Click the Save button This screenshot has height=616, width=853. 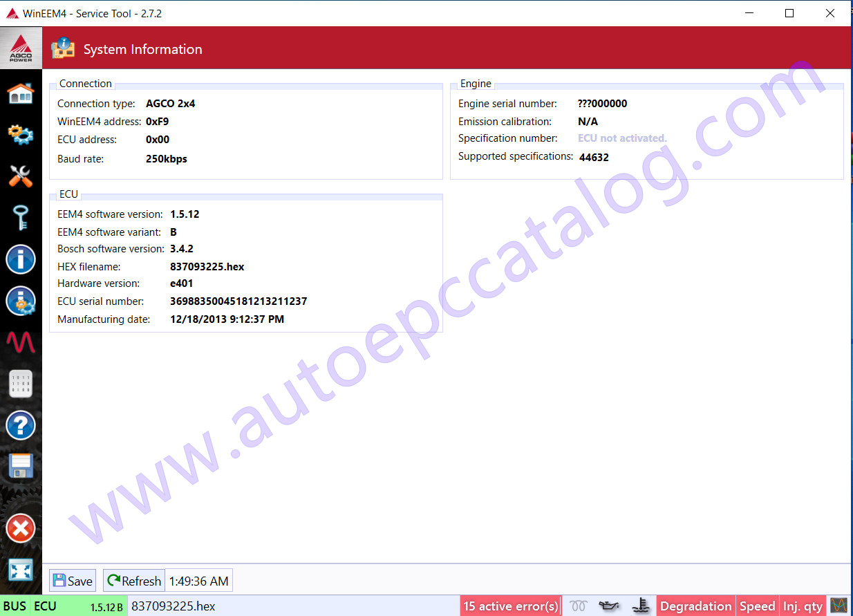click(x=73, y=581)
